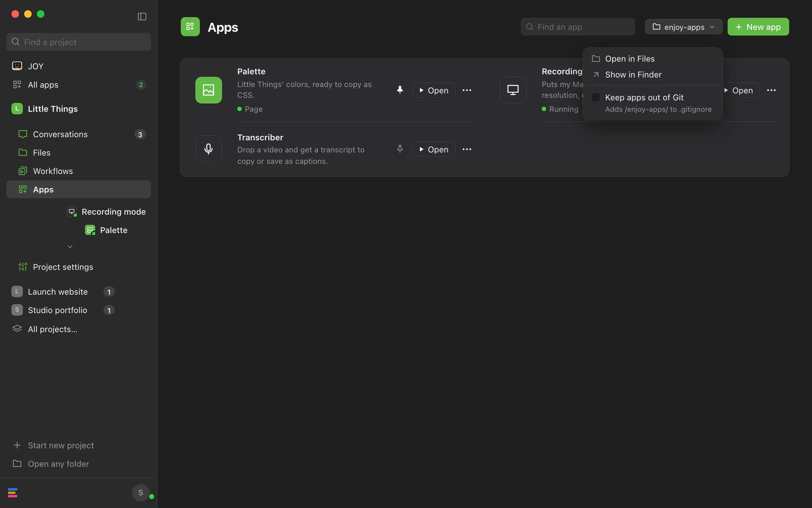Click the striped logo in bottom bar
812x508 pixels.
(13, 492)
